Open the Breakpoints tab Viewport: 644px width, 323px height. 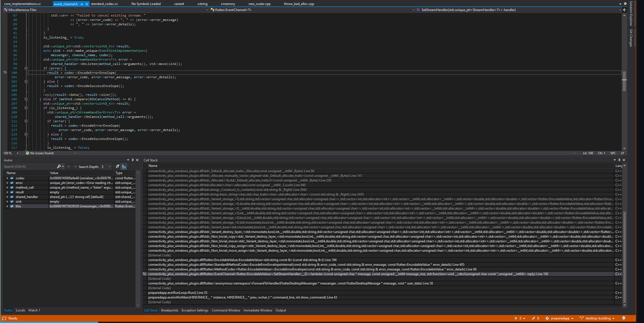click(169, 310)
